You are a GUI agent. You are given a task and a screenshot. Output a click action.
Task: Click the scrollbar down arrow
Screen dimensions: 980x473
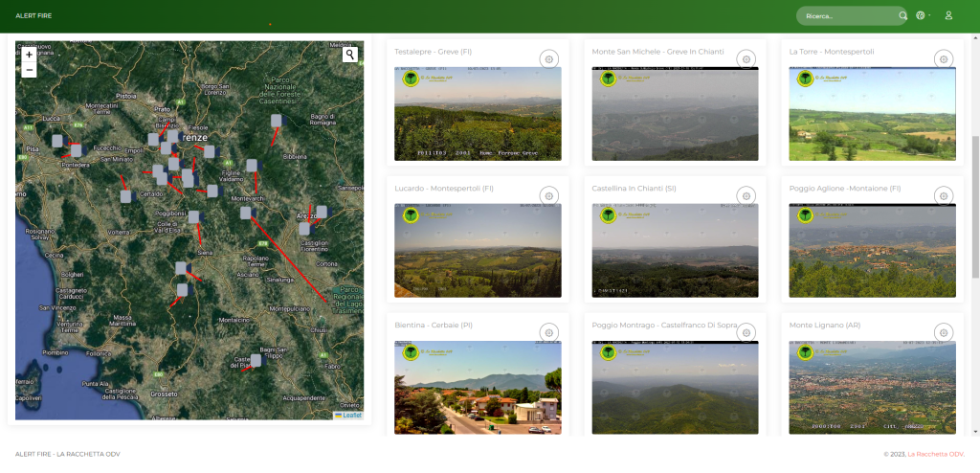tap(975, 431)
